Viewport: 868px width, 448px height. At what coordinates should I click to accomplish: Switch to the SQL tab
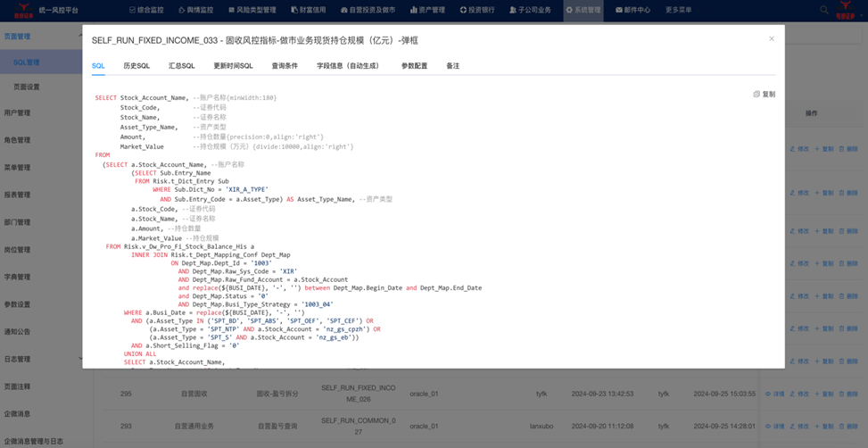(x=98, y=65)
